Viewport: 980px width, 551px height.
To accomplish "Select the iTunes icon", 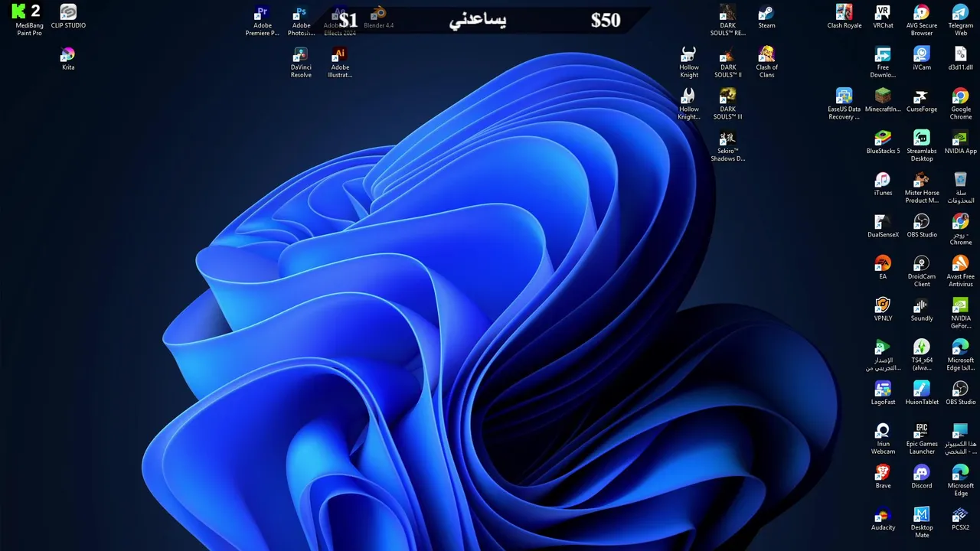I will [883, 184].
